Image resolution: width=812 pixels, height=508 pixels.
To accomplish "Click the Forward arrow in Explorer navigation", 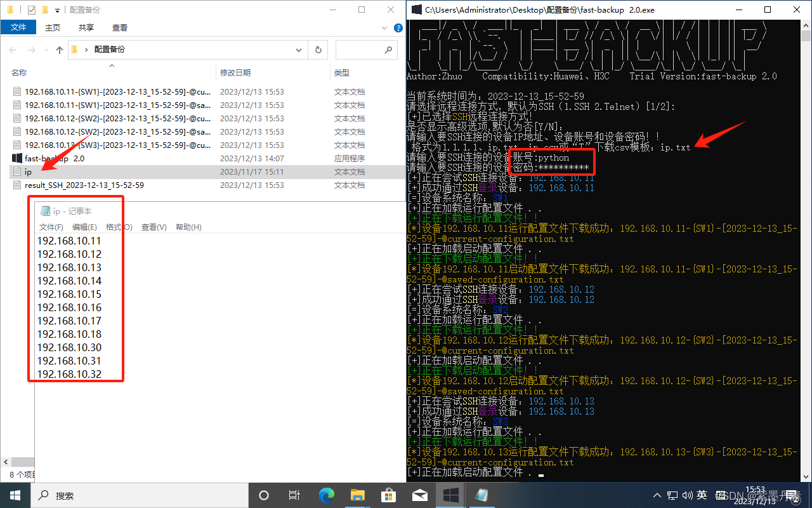I will click(32, 50).
